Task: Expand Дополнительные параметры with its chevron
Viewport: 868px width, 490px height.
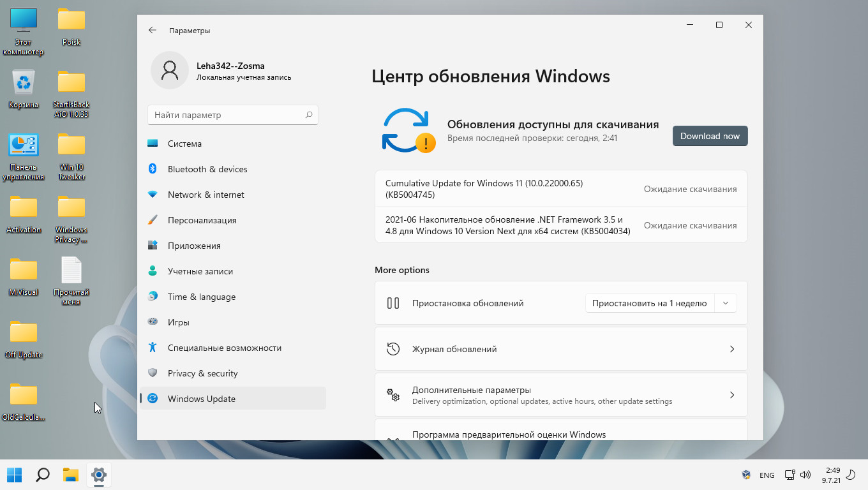Action: [732, 395]
